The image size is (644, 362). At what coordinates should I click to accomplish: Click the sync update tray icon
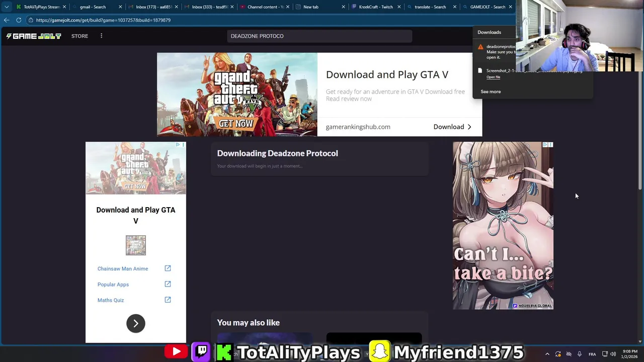(558, 354)
